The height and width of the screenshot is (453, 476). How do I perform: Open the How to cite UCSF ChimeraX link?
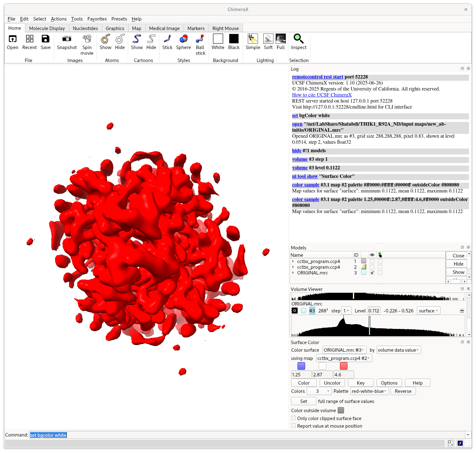pos(322,95)
